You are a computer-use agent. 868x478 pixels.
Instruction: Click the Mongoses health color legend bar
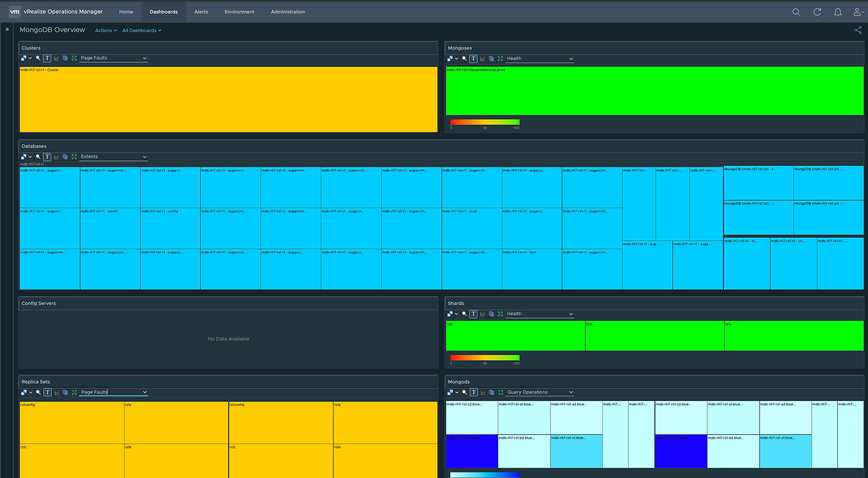[x=485, y=122]
